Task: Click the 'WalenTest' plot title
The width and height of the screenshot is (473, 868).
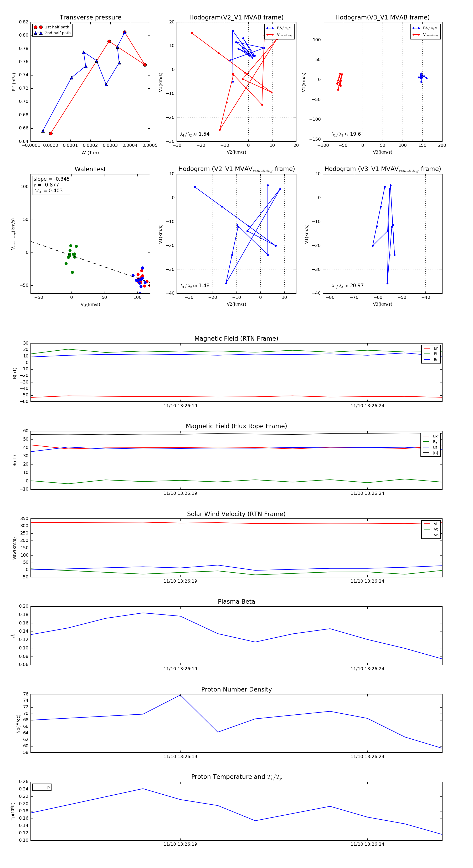Action: (90, 169)
